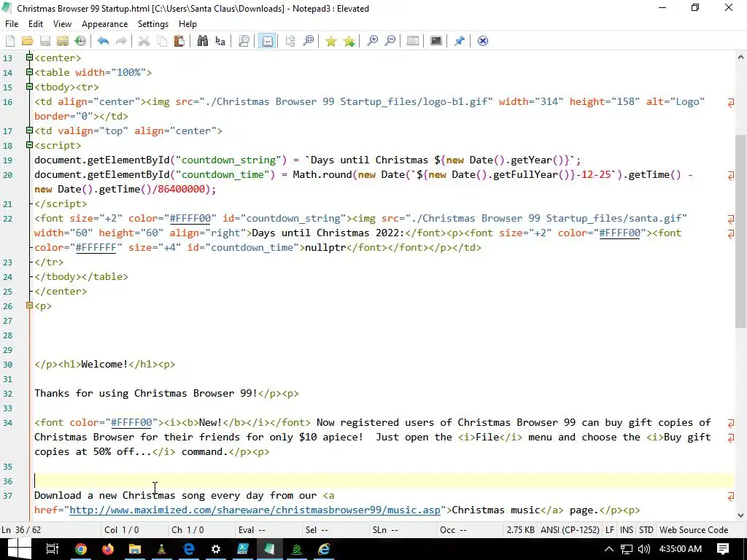Open Favorites star icon
Screen dimensions: 747x560
pos(330,41)
